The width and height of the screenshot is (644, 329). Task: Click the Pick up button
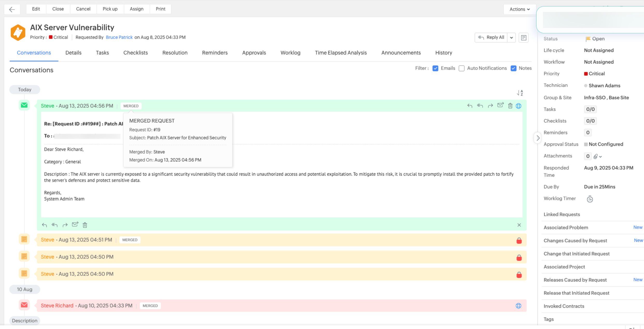pos(110,9)
